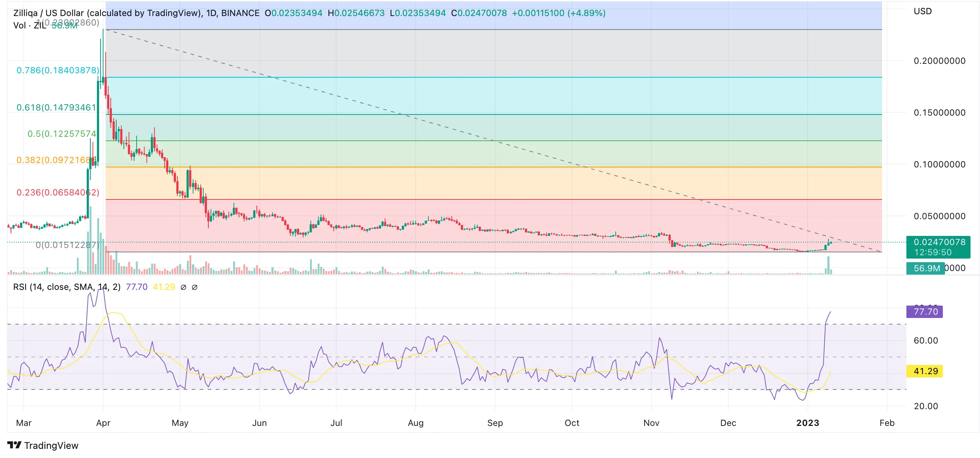This screenshot has height=458, width=980.
Task: Click the RSI (14, close, SMA, 14, 2) legend
Action: point(67,287)
